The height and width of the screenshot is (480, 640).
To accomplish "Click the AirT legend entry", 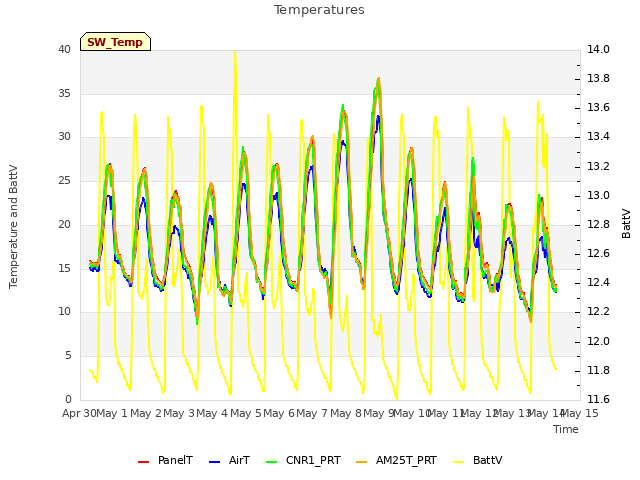I will [x=229, y=460].
